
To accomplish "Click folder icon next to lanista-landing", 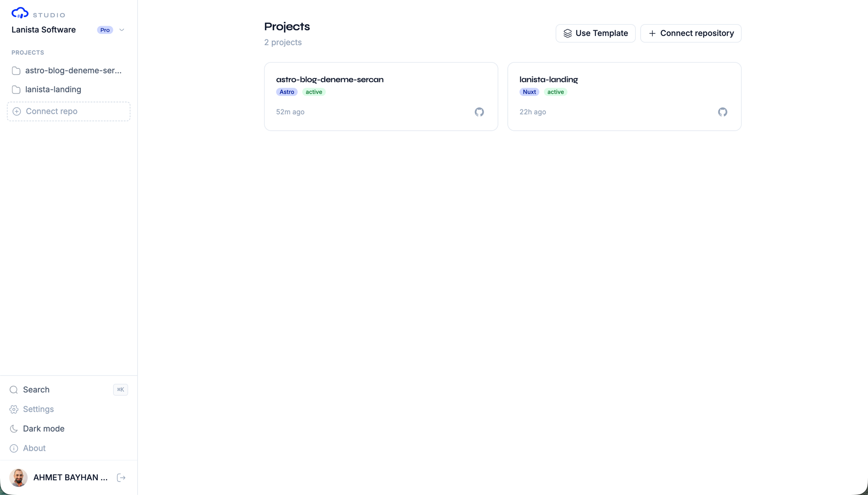I will 16,90.
